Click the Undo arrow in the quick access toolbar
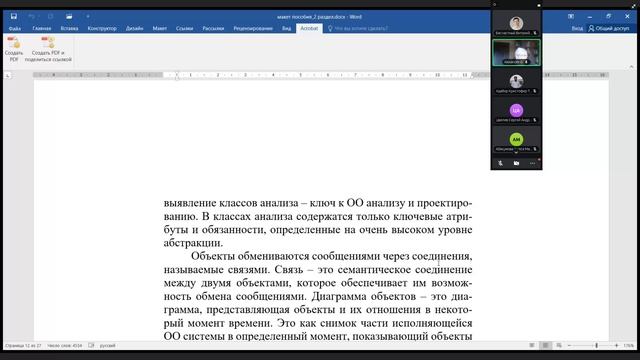Image resolution: width=640 pixels, height=360 pixels. pyautogui.click(x=32, y=16)
